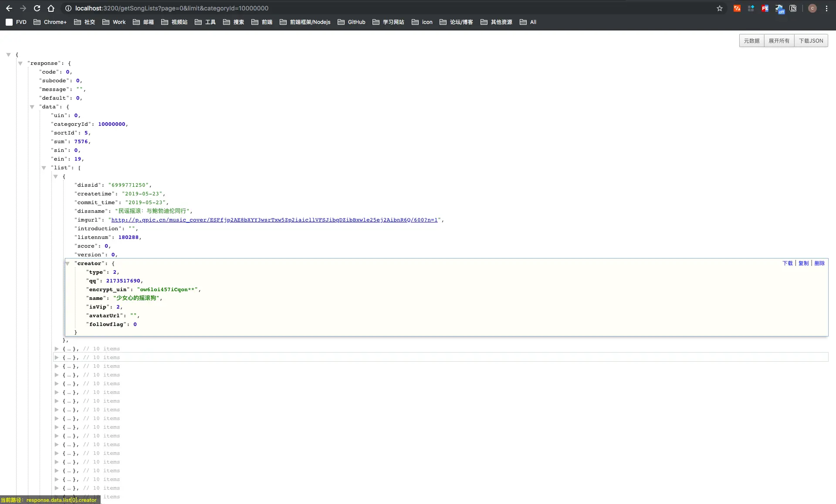Screen dimensions: 836x504
Task: Bookmark this page with the star icon
Action: click(720, 8)
